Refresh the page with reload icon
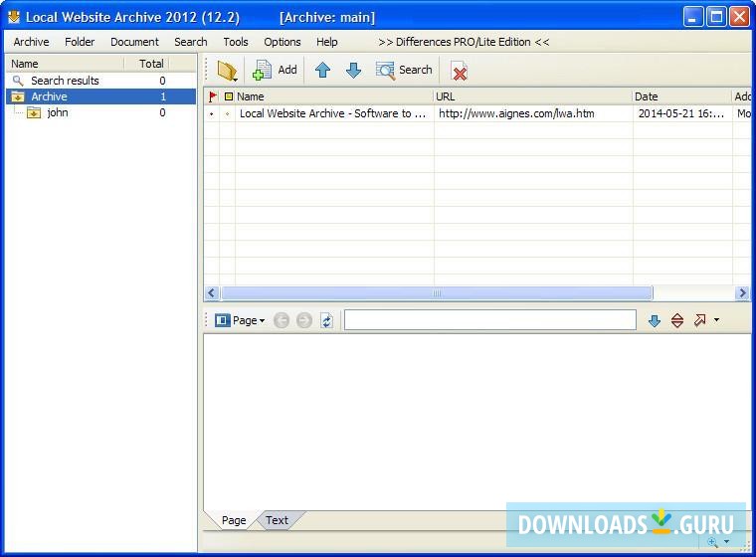 coord(327,320)
